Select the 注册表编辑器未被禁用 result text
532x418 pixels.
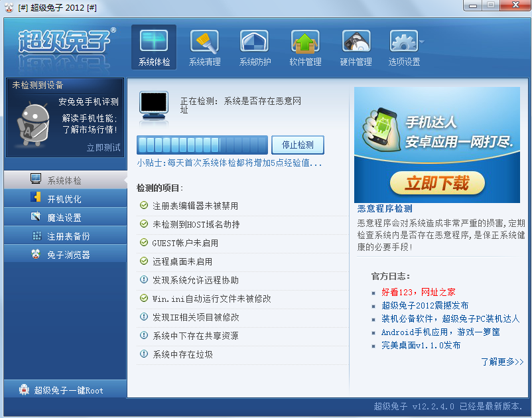(x=195, y=206)
